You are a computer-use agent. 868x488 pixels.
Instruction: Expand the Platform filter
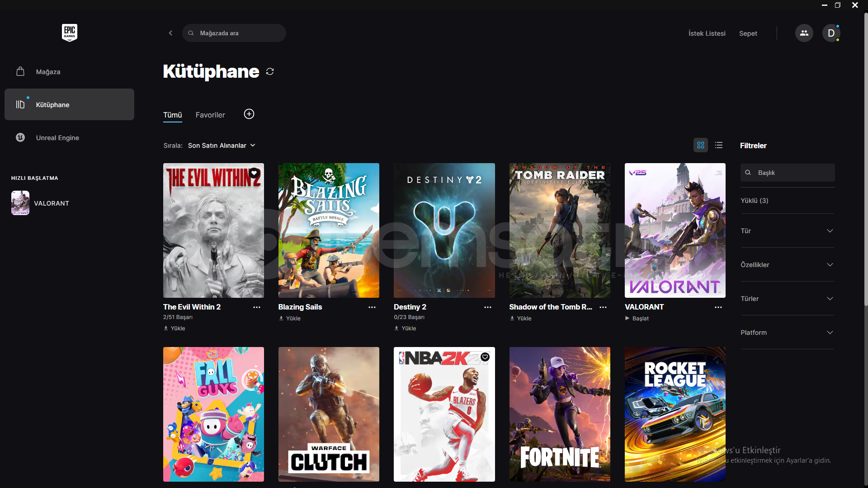[x=787, y=333]
